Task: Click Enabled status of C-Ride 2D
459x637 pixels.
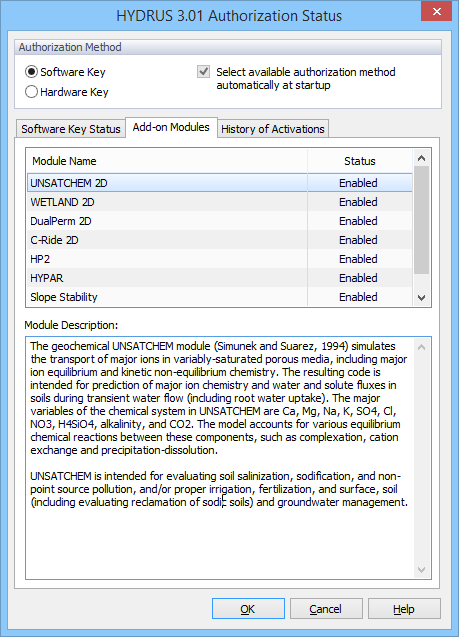Action: pos(358,240)
